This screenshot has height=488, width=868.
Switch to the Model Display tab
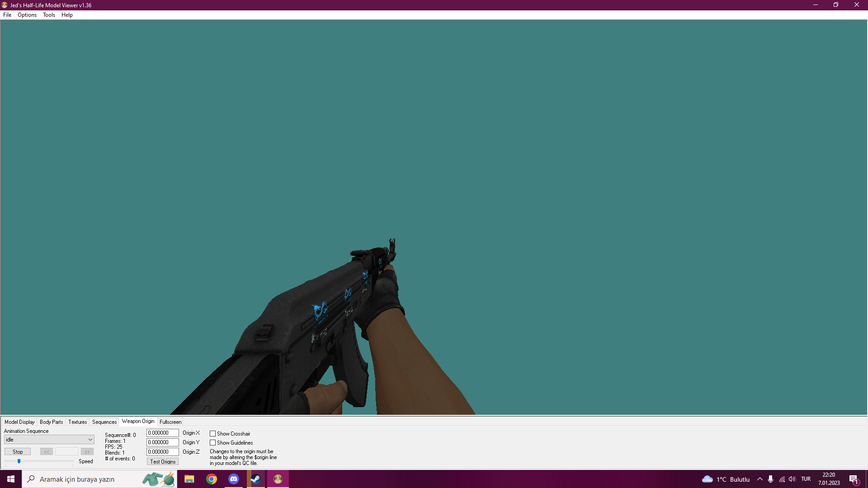click(19, 422)
